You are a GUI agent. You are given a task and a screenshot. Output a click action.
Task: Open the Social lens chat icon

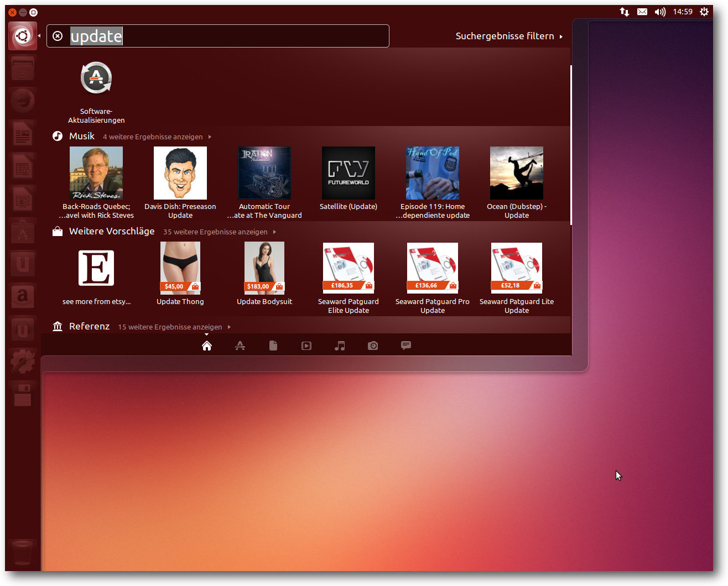click(x=406, y=346)
